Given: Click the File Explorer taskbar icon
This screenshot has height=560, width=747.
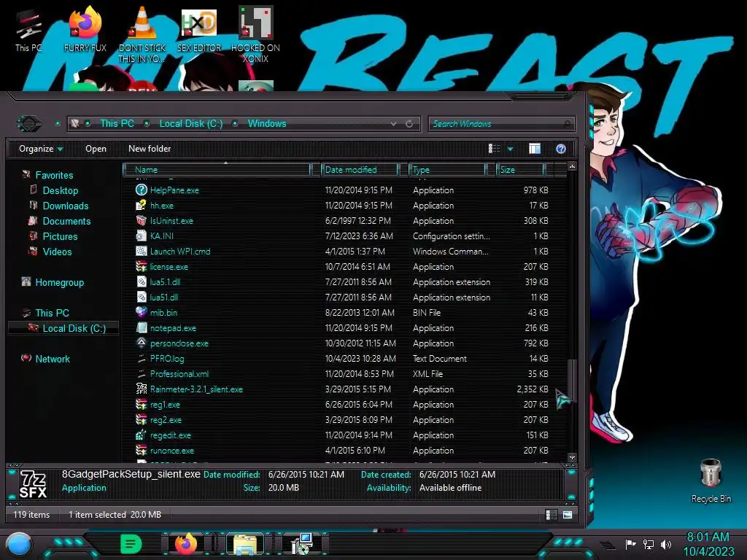Looking at the screenshot, I should [x=245, y=544].
